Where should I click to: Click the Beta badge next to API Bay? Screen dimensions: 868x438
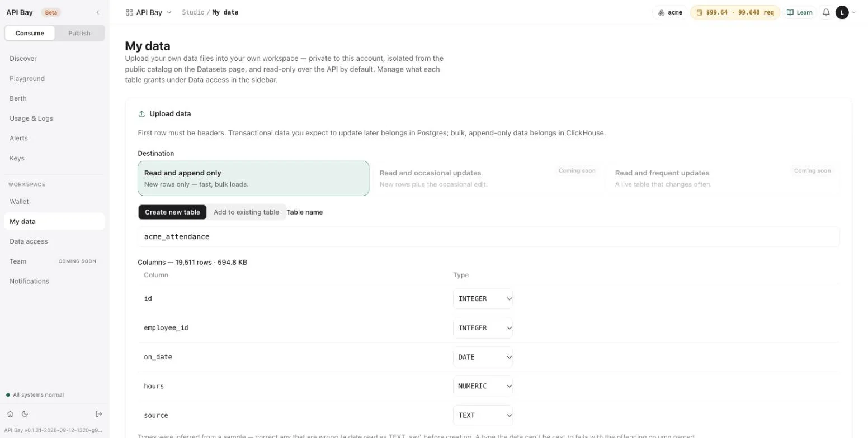point(51,12)
